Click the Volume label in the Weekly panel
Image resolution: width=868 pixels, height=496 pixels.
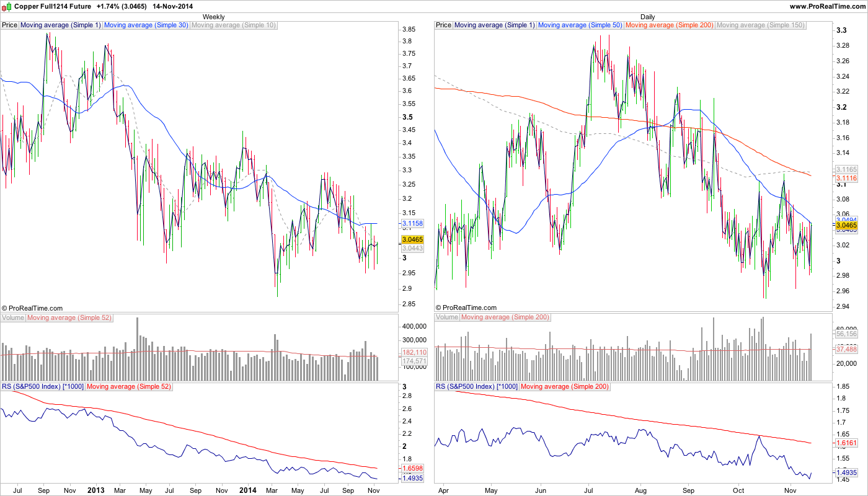[13, 317]
